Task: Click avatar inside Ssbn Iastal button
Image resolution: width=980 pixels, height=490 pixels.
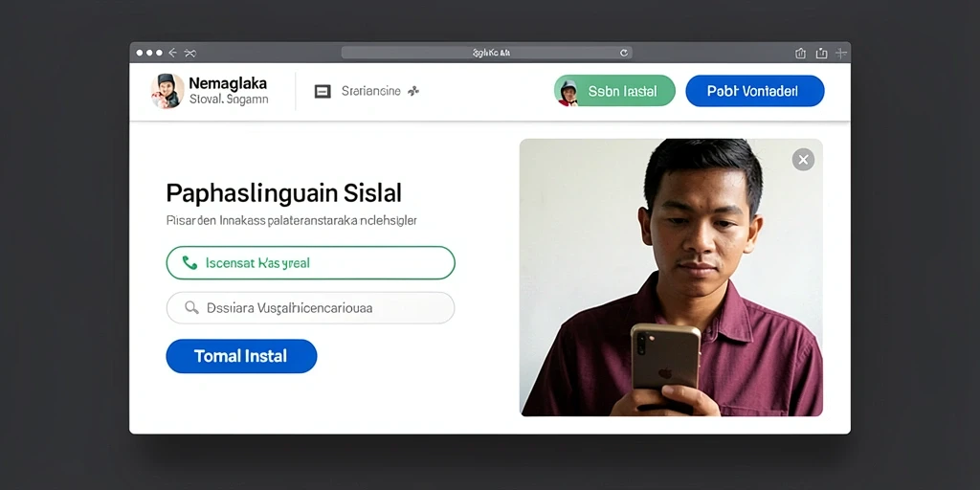Action: pos(568,92)
